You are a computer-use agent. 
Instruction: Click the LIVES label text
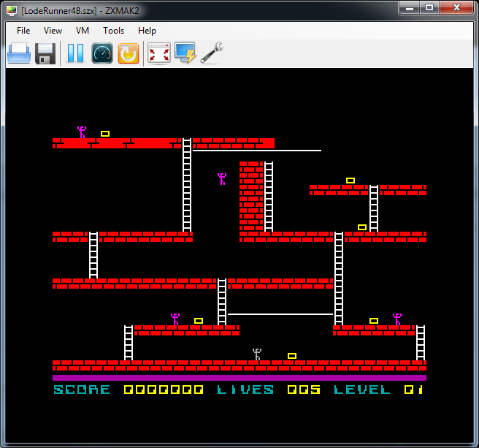click(x=245, y=390)
